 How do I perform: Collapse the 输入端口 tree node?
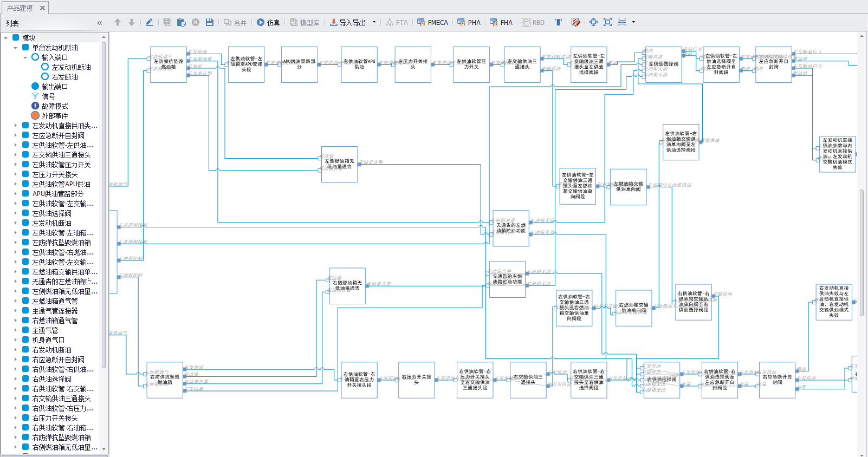point(25,57)
